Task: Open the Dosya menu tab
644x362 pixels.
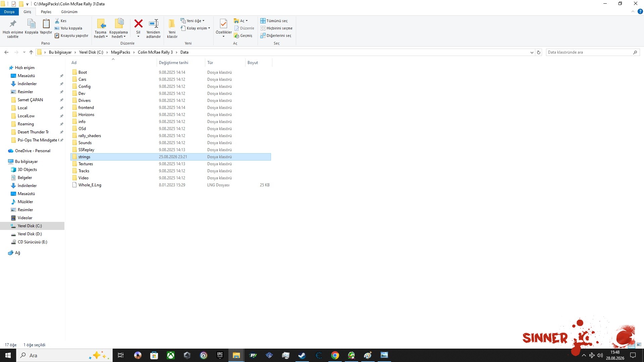Action: pyautogui.click(x=9, y=12)
